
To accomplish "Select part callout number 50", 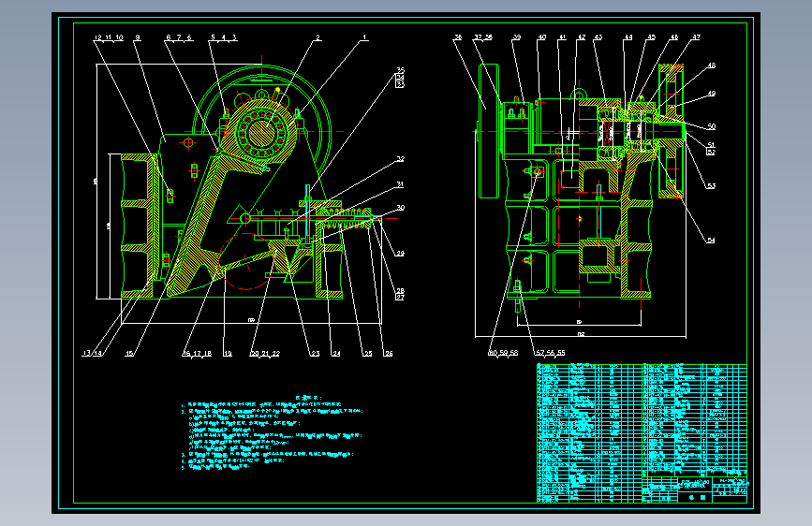I will click(712, 127).
